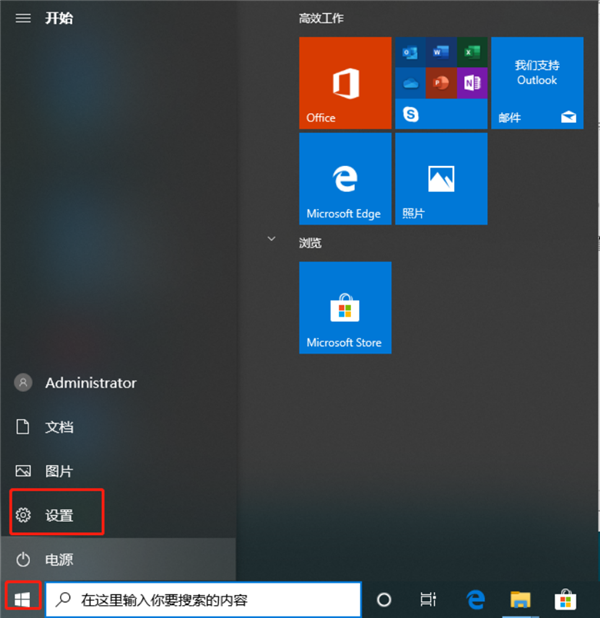This screenshot has width=600, height=618.
Task: Open Cortana circle icon on taskbar
Action: pos(383,600)
